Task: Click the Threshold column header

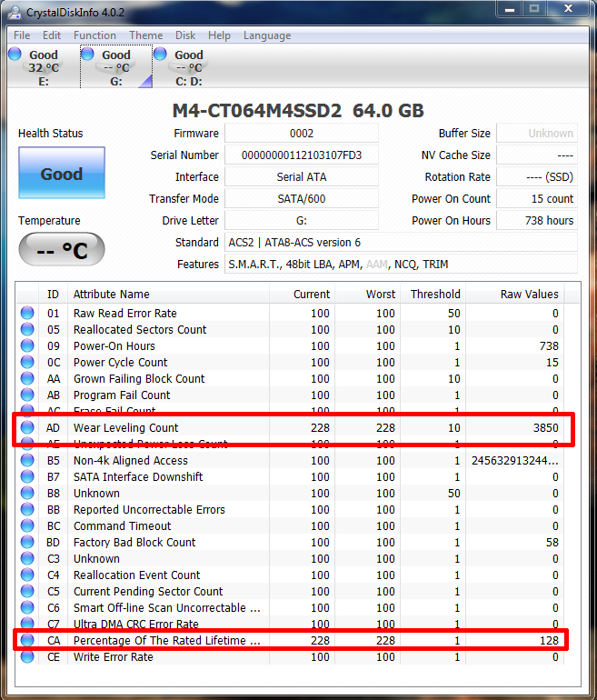Action: pos(433,295)
